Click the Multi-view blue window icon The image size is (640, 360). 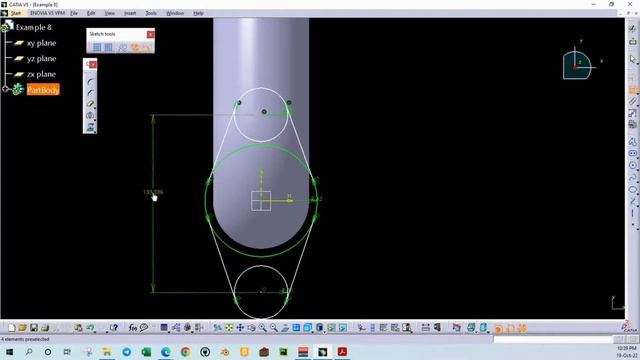click(x=296, y=328)
